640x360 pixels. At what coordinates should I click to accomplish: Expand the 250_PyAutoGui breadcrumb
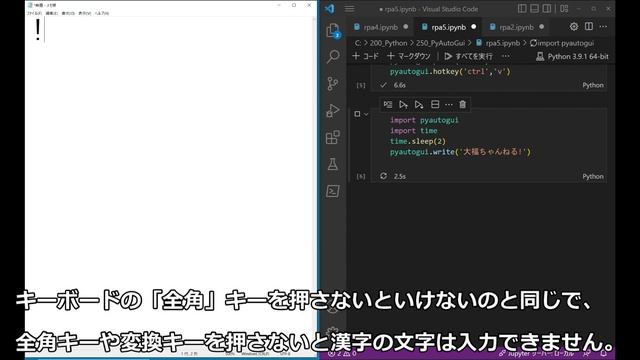tap(440, 43)
